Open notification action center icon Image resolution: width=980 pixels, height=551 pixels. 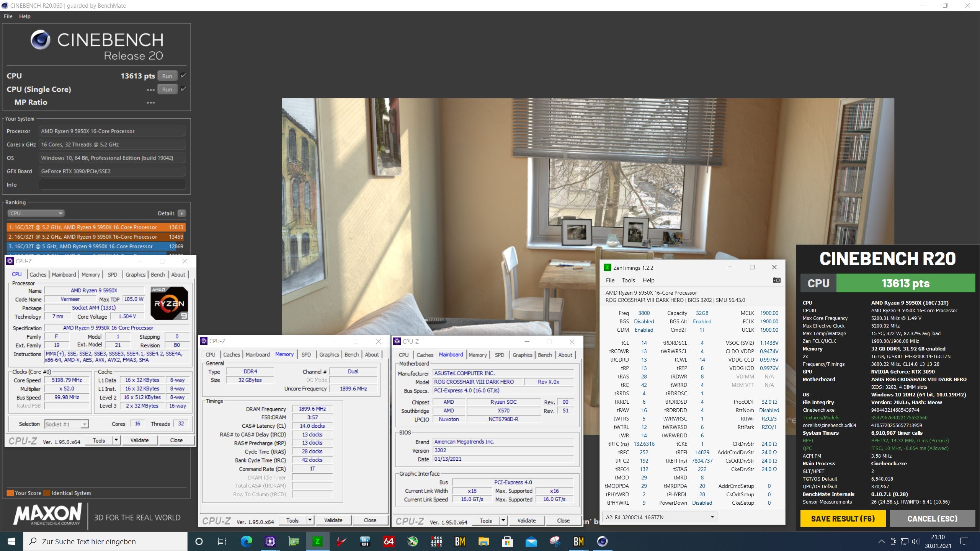[x=964, y=541]
